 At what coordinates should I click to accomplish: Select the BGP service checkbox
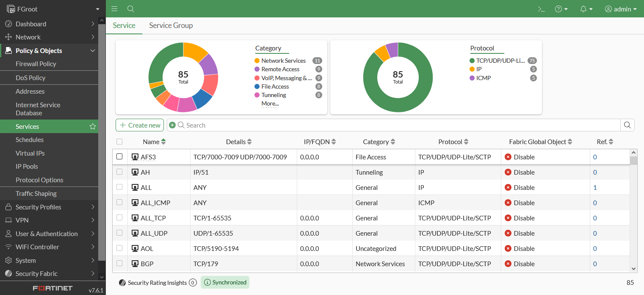(x=119, y=264)
